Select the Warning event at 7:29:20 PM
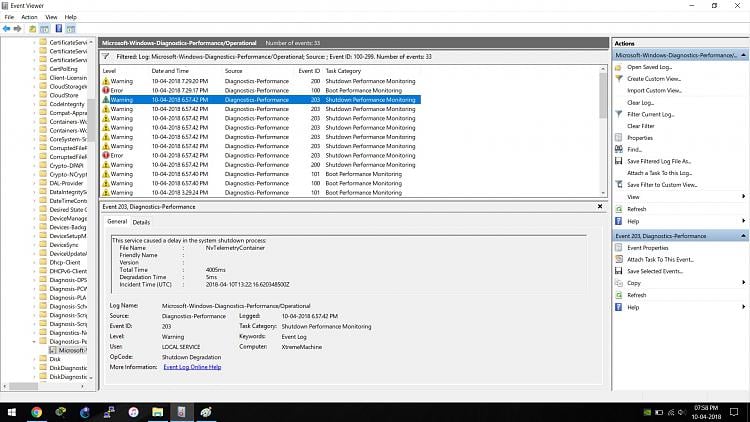Screen dimensions: 750x422 [x=261, y=81]
